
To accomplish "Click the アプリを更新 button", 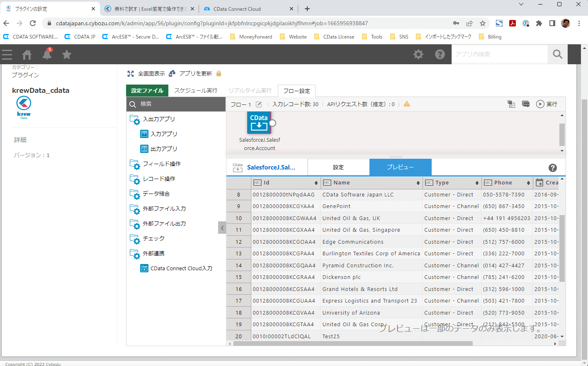I will pyautogui.click(x=195, y=73).
